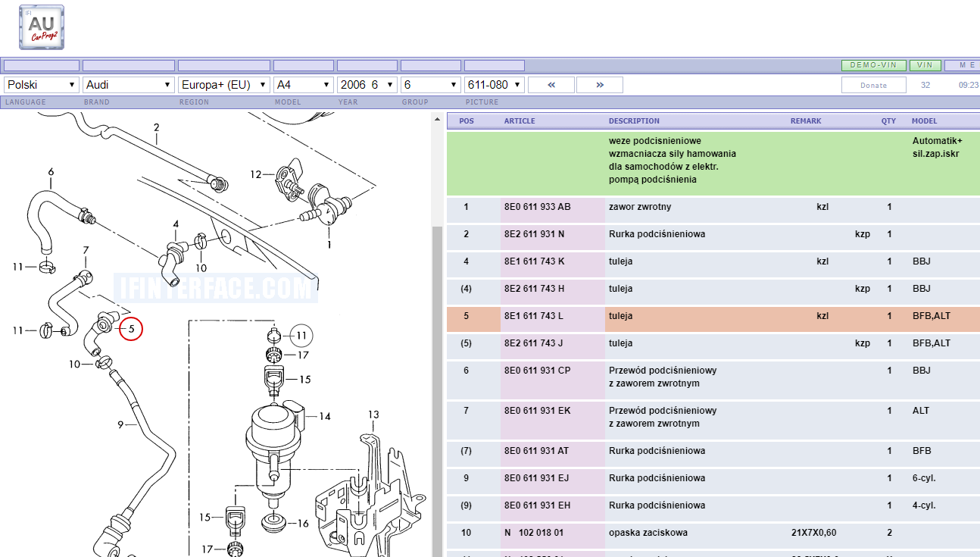Viewport: 980px width, 557px height.
Task: Click the VIN button
Action: click(925, 65)
